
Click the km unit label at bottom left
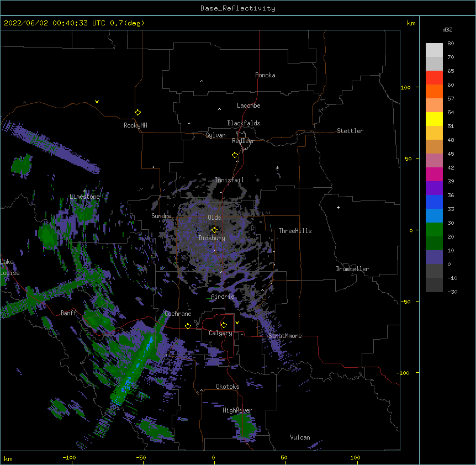tap(8, 459)
